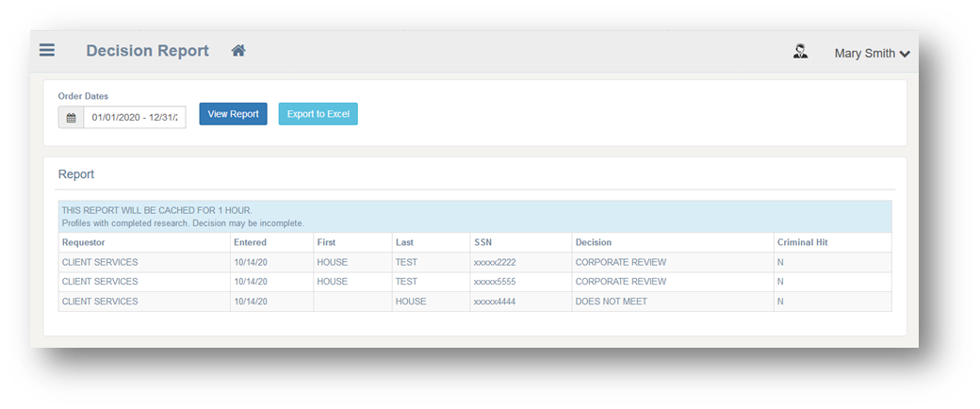Viewport: 980px width, 409px height.
Task: Click the Entered column header
Action: pyautogui.click(x=250, y=242)
